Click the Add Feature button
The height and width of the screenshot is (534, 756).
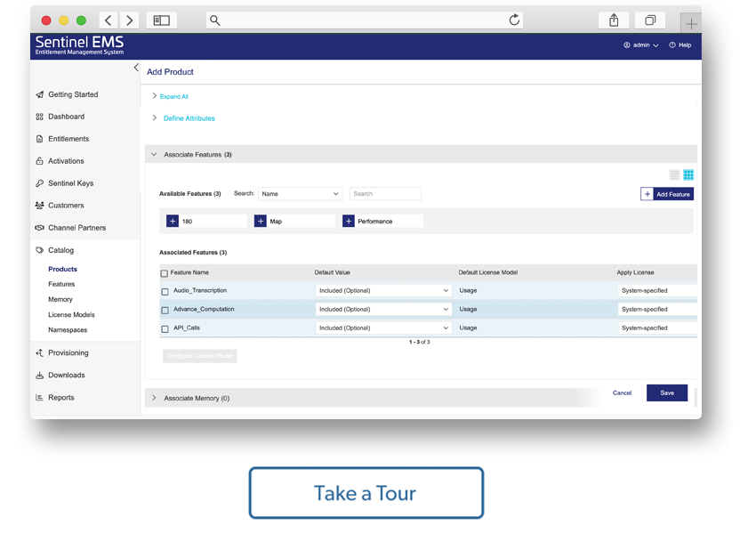pyautogui.click(x=667, y=194)
